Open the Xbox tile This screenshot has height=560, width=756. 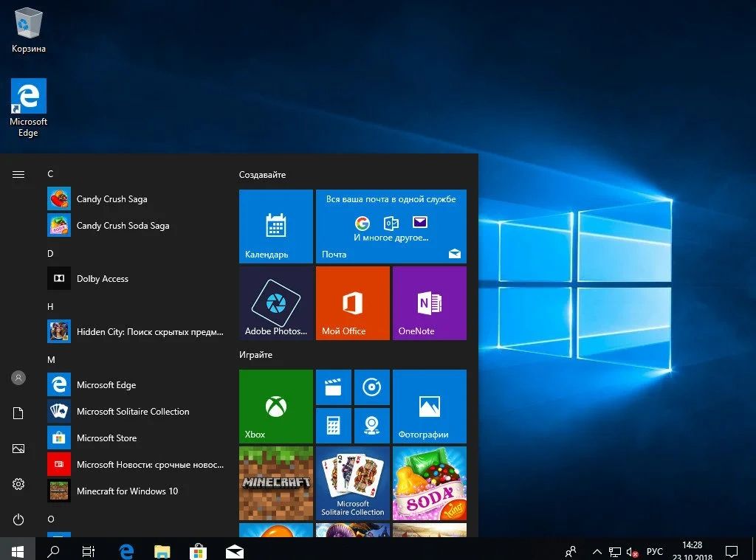point(275,406)
